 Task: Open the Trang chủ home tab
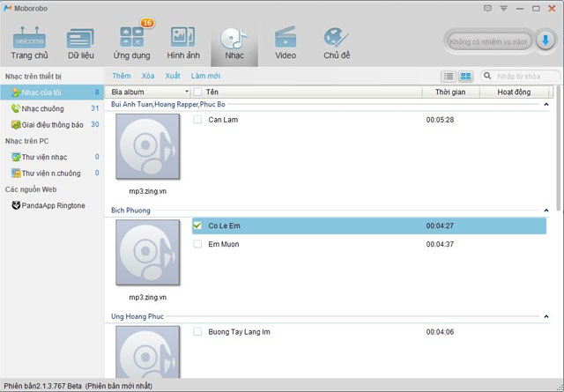click(29, 43)
